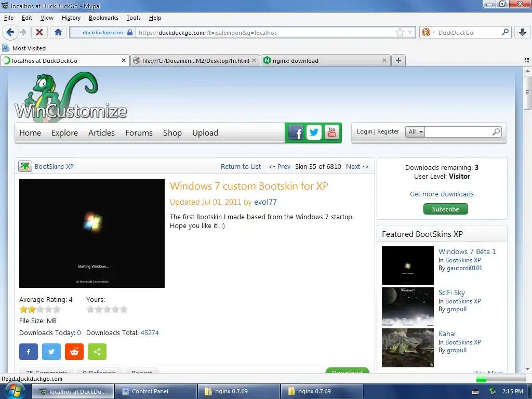Close the localhos at DuckDuckGo tab
The image size is (532, 399).
pyautogui.click(x=124, y=60)
